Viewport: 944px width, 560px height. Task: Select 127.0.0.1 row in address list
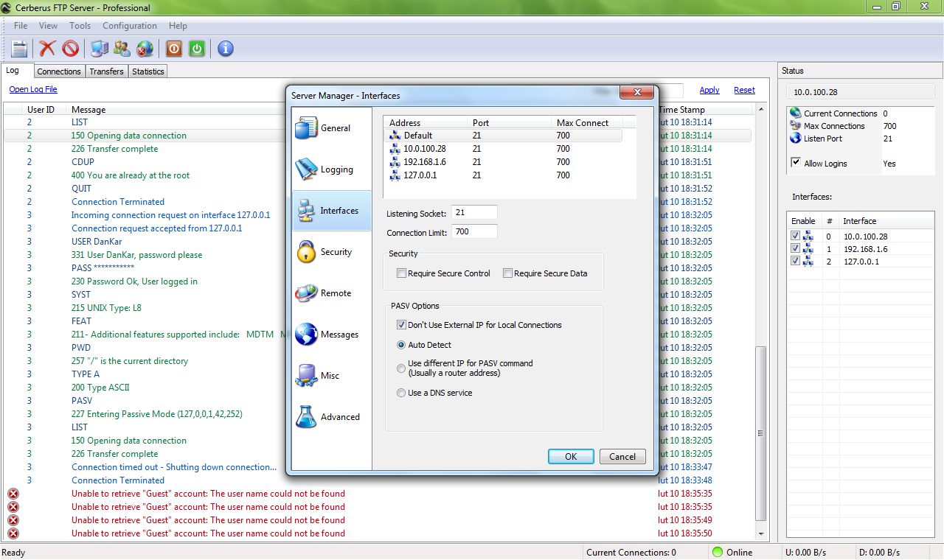click(x=504, y=175)
